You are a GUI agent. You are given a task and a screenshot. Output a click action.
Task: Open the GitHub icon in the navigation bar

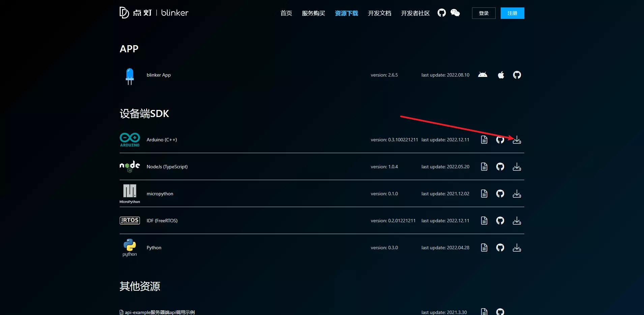pos(442,13)
